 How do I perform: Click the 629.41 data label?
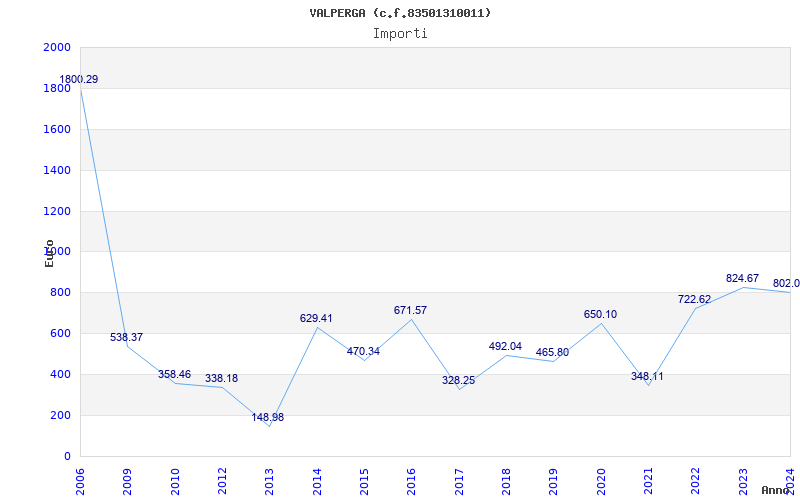tap(316, 318)
